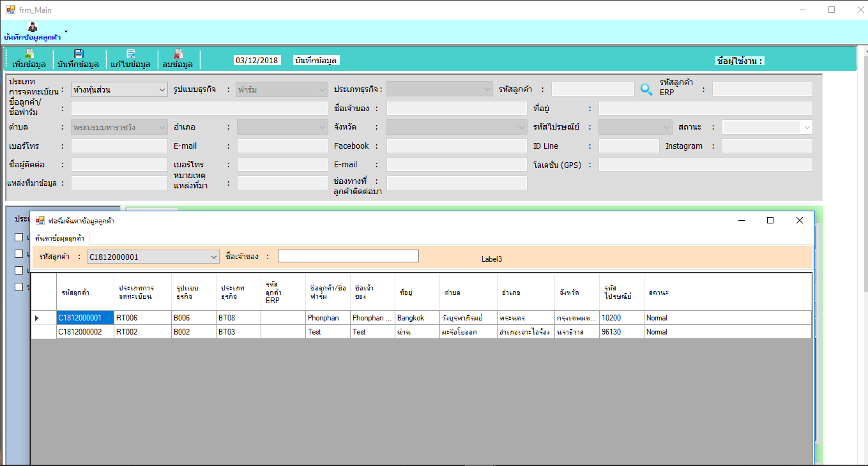Click the รหัสลูกค้า ERP input field
The width and height of the screenshot is (868, 466).
762,89
